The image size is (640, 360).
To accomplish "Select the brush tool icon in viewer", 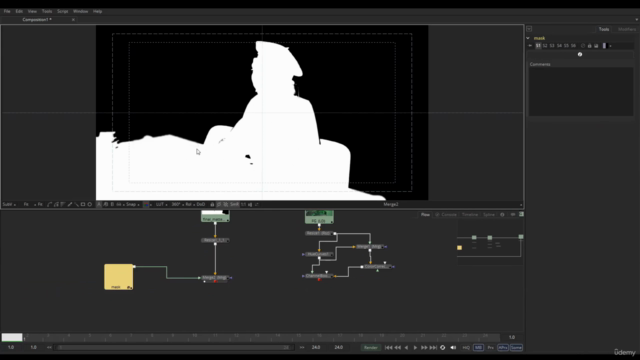I will pos(70,204).
